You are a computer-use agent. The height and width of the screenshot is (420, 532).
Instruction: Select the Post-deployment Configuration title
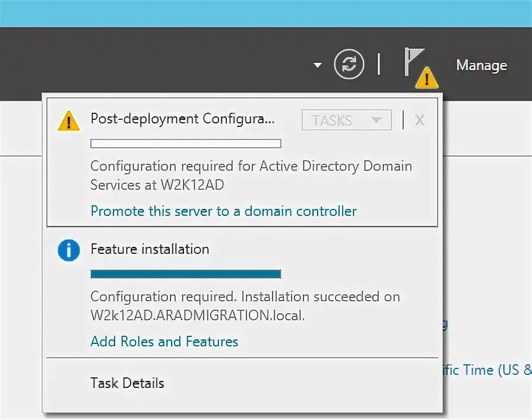coord(182,119)
